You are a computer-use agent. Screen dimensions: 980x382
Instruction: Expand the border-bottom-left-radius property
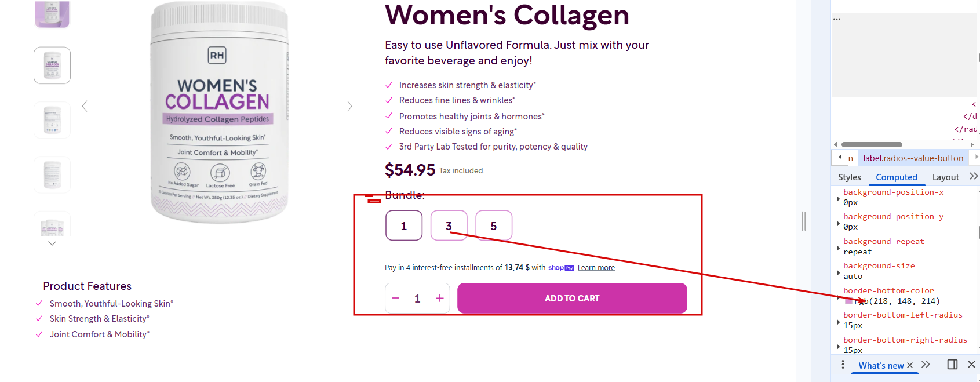[838, 322]
